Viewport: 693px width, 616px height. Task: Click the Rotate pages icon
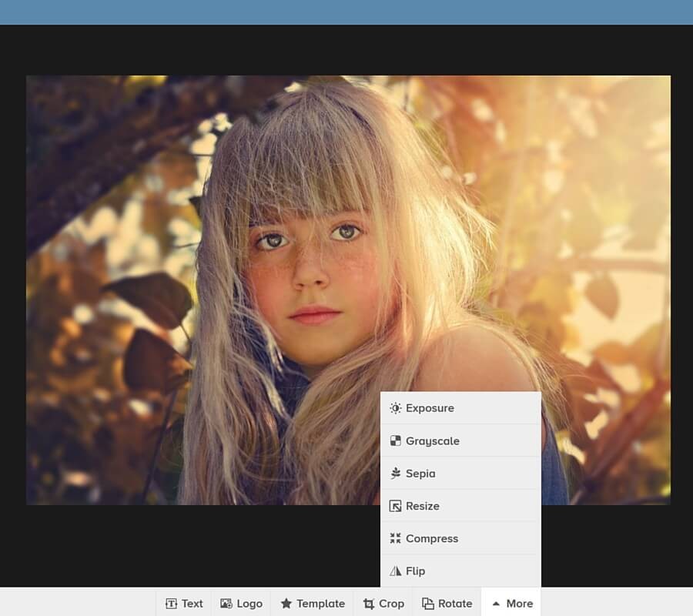[428, 604]
